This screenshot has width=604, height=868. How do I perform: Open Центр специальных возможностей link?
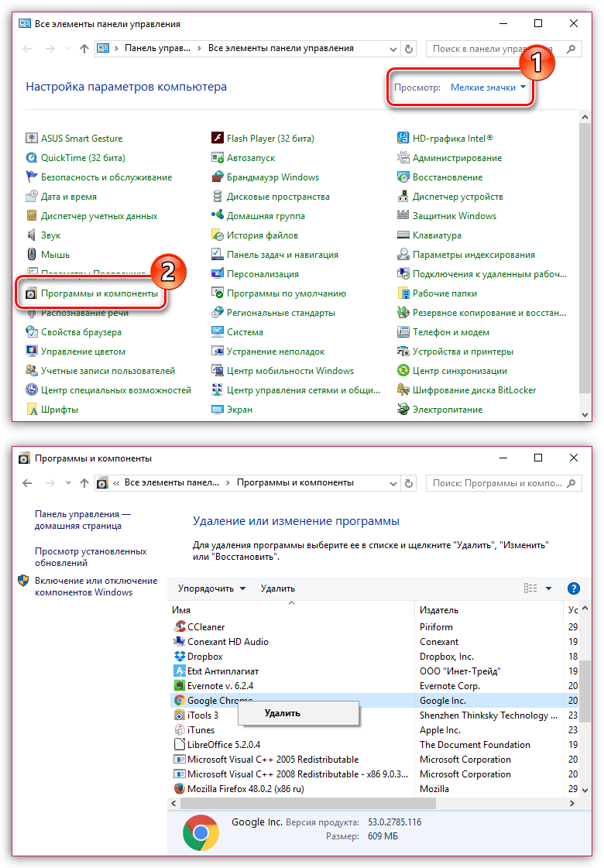click(115, 390)
